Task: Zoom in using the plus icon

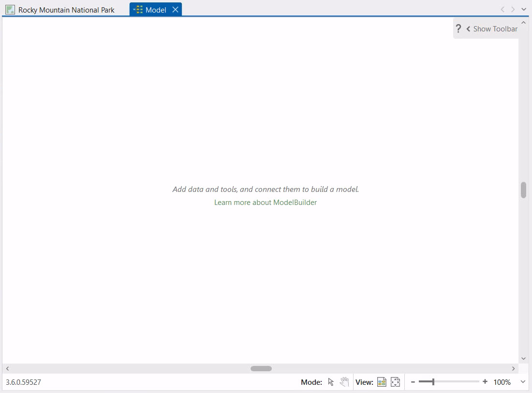Action: coord(485,382)
